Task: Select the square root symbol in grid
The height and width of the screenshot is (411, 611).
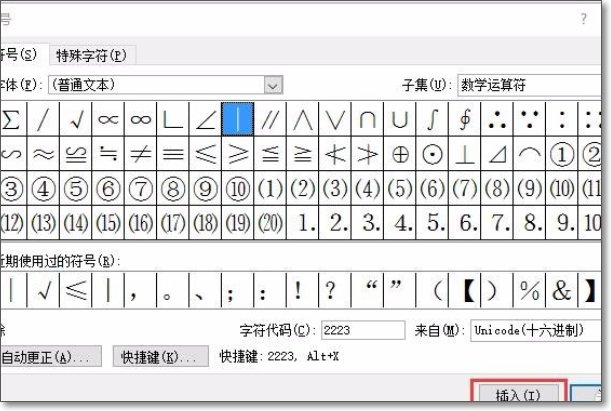Action: click(x=76, y=119)
